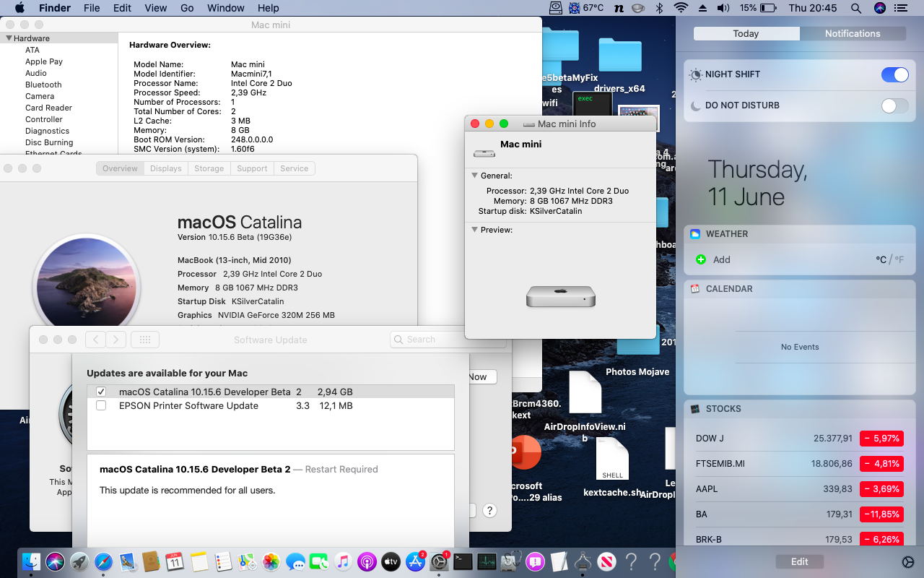Select Bluetooth in the Hardware sidebar
Image resolution: width=924 pixels, height=578 pixels.
coord(43,85)
